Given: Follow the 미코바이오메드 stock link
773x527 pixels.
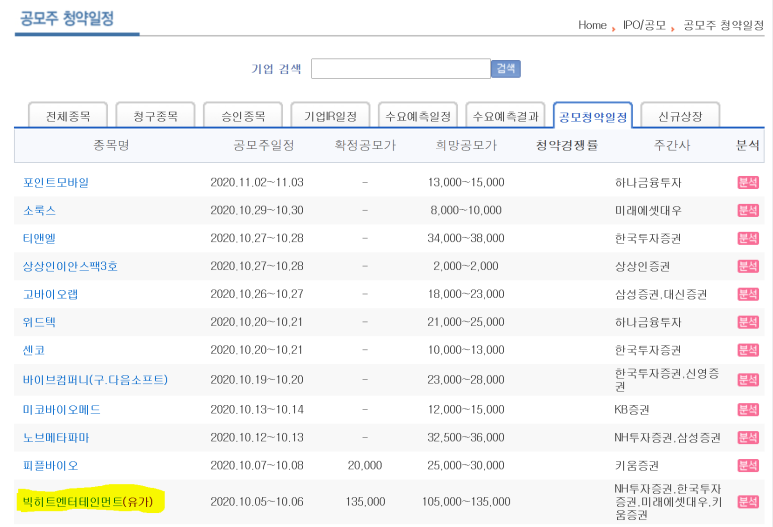Looking at the screenshot, I should coord(62,410).
